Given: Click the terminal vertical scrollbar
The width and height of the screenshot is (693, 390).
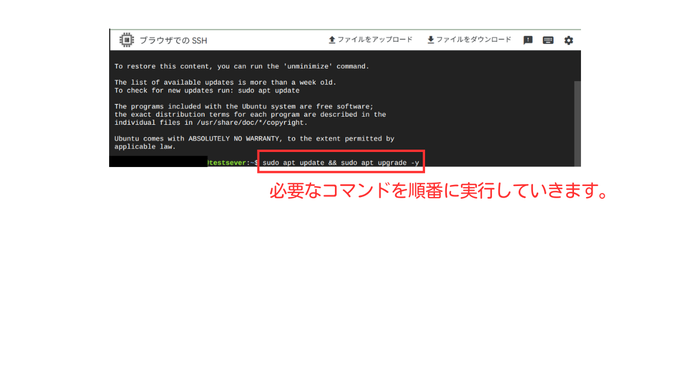Looking at the screenshot, I should pyautogui.click(x=577, y=123).
